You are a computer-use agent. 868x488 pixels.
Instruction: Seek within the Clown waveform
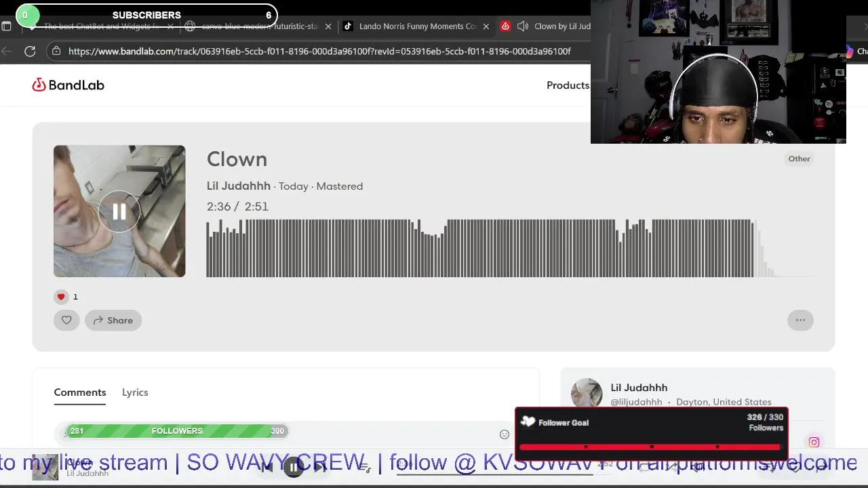[x=510, y=248]
